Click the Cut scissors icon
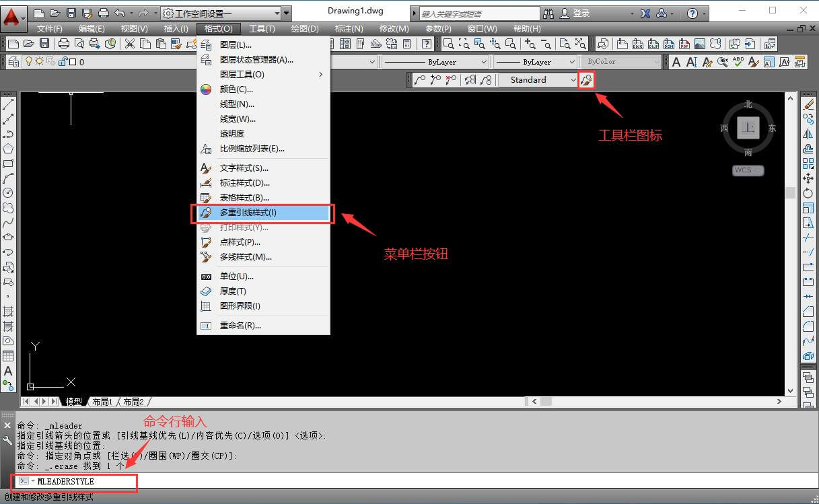 129,44
